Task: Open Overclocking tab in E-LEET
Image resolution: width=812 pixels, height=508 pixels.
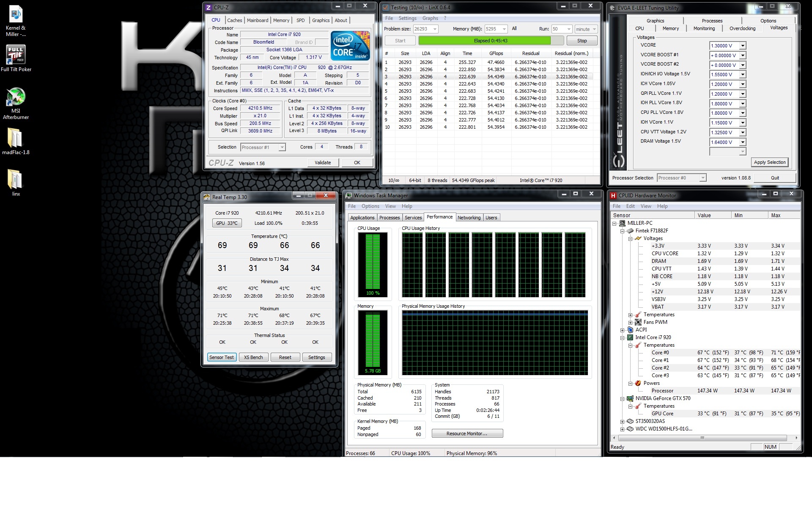Action: click(742, 28)
